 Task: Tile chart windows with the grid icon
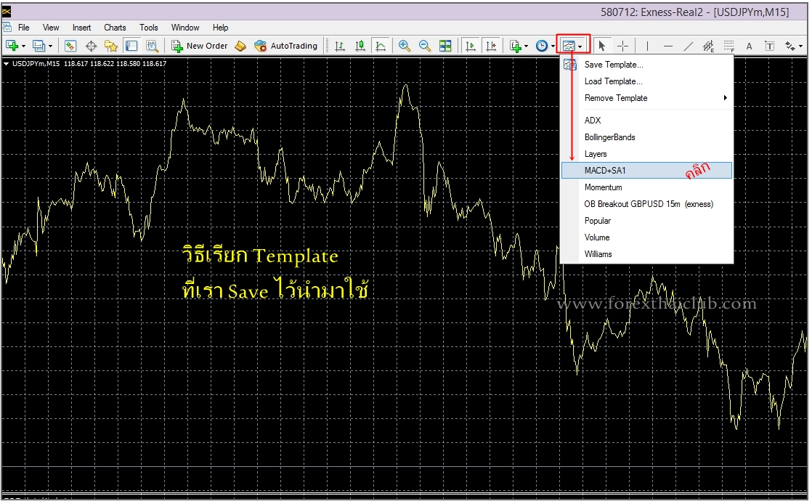(x=445, y=46)
